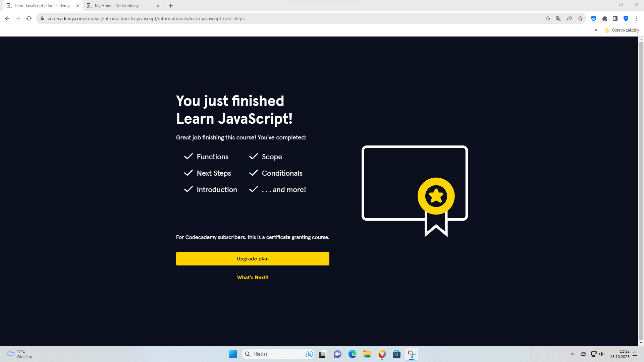
Task: Click the My Home tab favicon icon
Action: click(89, 5)
